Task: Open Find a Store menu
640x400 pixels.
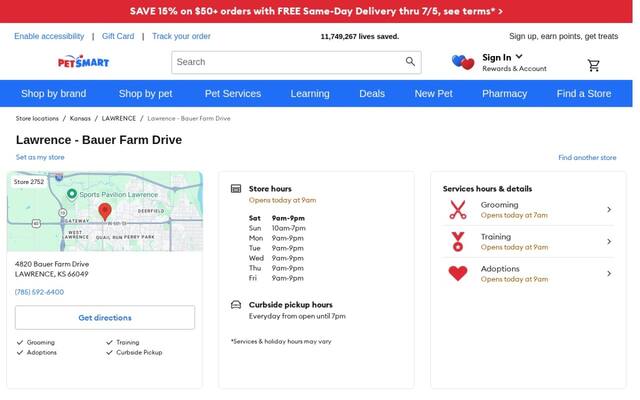Action: click(x=584, y=93)
